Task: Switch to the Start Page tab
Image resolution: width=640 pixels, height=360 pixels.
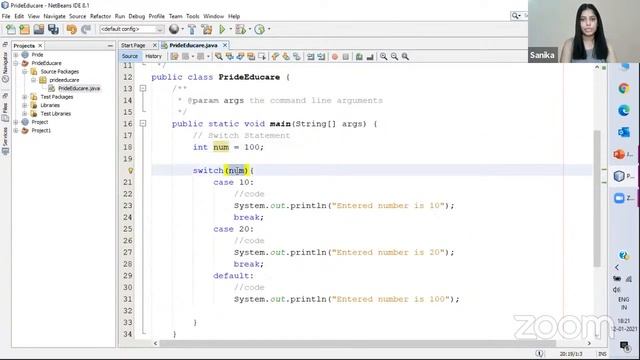Action: coord(133,45)
